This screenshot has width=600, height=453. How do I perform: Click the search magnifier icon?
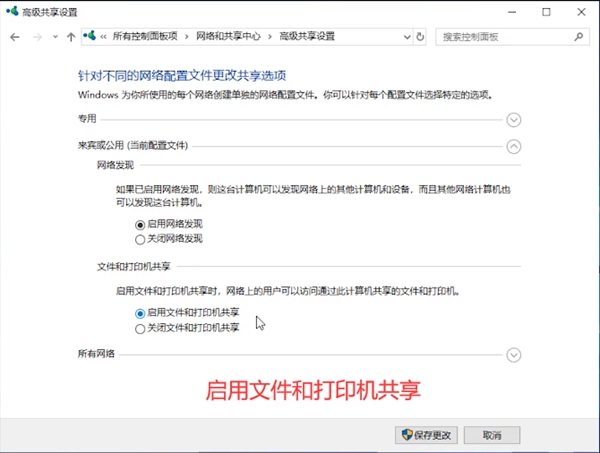579,37
